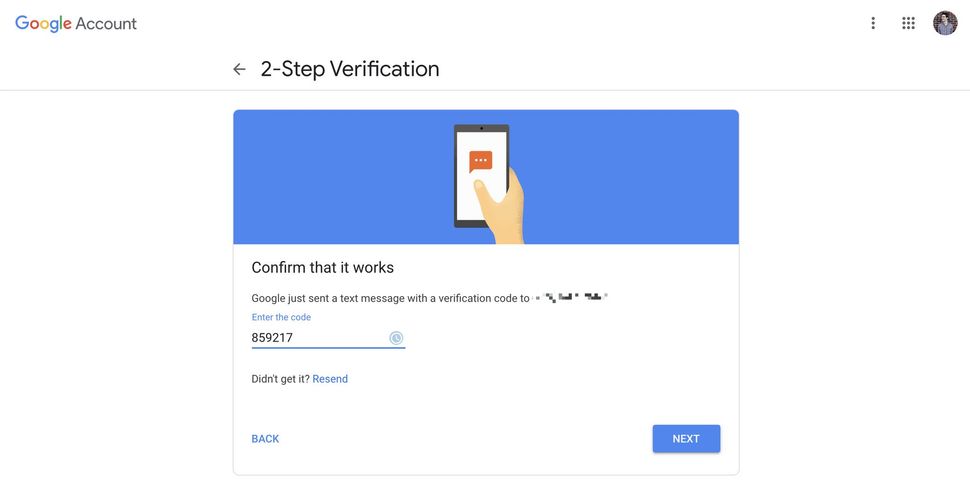This screenshot has width=970, height=497.
Task: Click the orange chat bubble on phone illustration
Action: pos(481,162)
